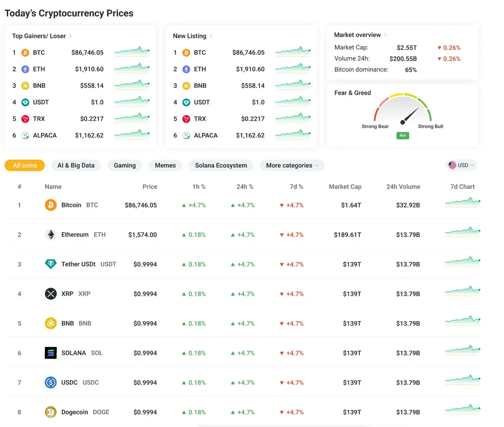Select the Solana Ecosystem filter
Screen dimensions: 504x427
pos(221,165)
